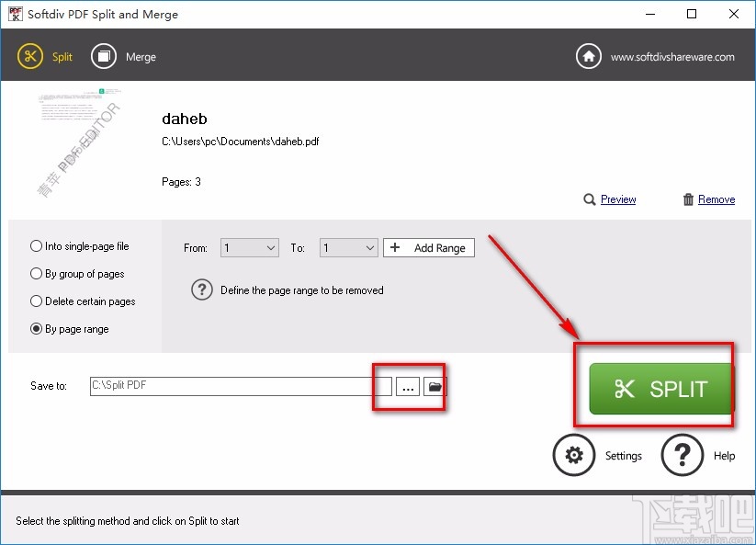
Task: Click the Remove trash icon
Action: click(x=688, y=199)
